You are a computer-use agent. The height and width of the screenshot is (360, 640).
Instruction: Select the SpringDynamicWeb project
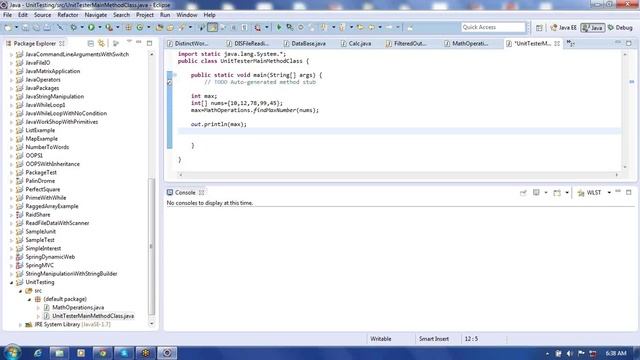tap(50, 257)
